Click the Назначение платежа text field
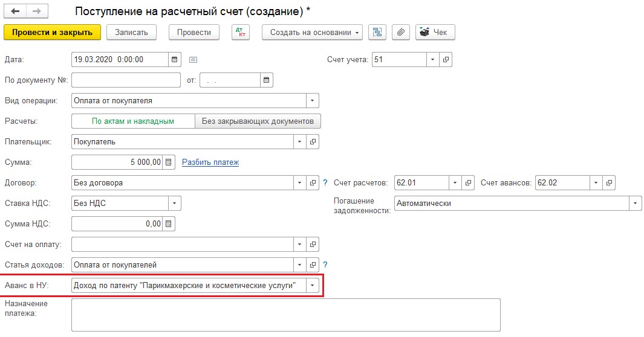Image resolution: width=644 pixels, height=337 pixels. [x=285, y=315]
